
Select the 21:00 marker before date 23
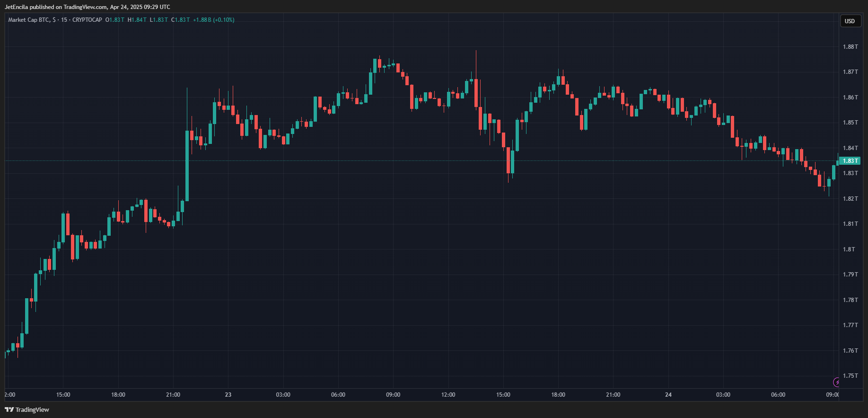click(x=173, y=395)
